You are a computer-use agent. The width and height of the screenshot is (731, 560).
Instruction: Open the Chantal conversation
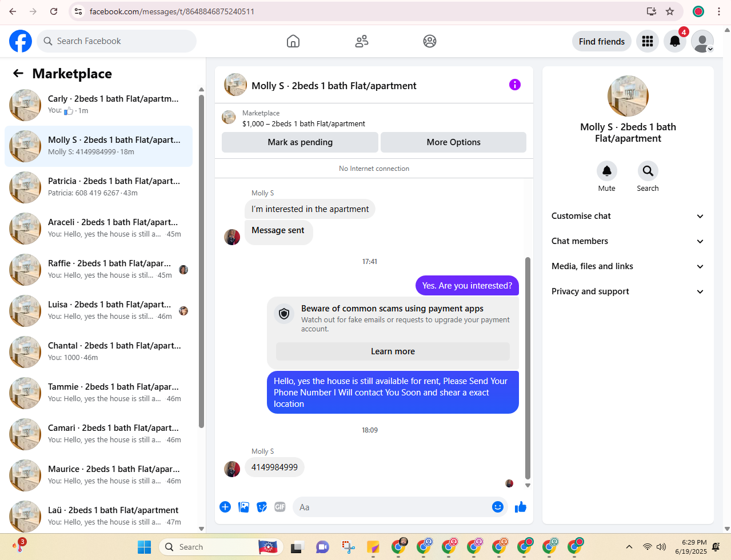point(98,352)
